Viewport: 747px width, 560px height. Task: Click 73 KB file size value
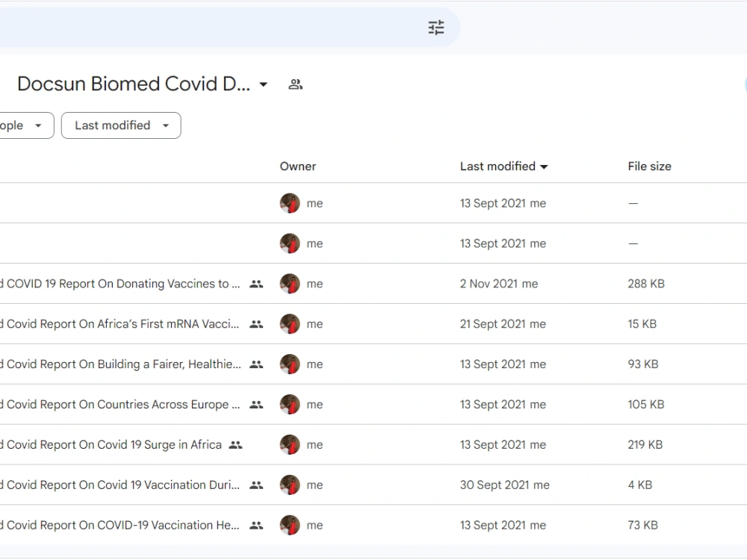(x=642, y=525)
